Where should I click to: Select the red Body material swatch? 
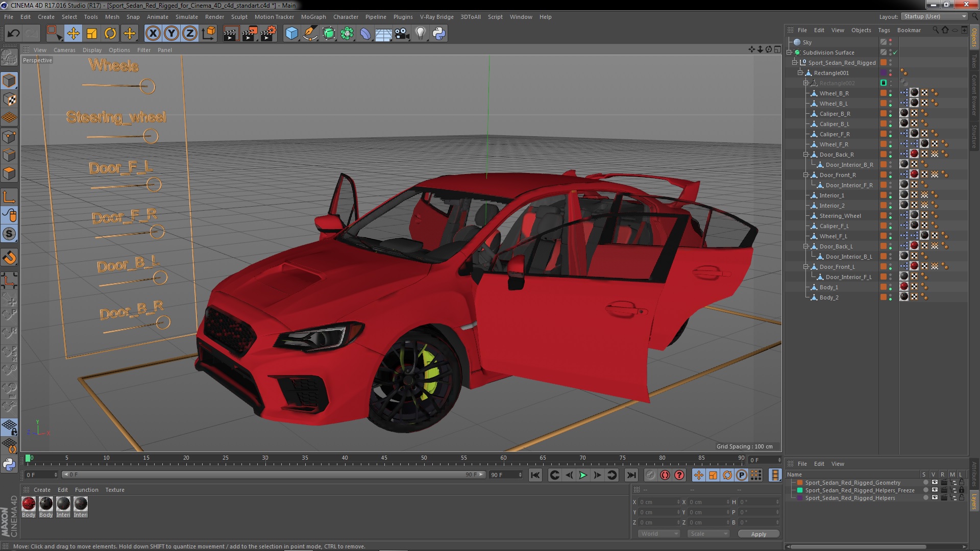click(x=29, y=504)
